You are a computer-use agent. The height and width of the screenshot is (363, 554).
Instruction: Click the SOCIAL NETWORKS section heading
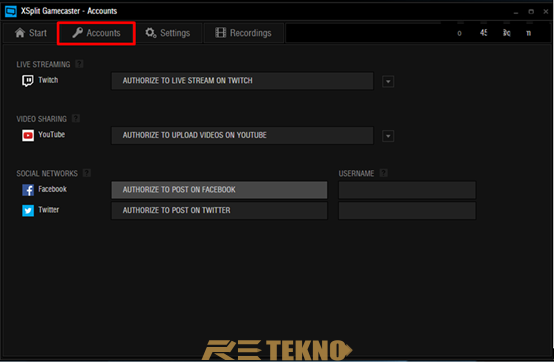pyautogui.click(x=47, y=173)
